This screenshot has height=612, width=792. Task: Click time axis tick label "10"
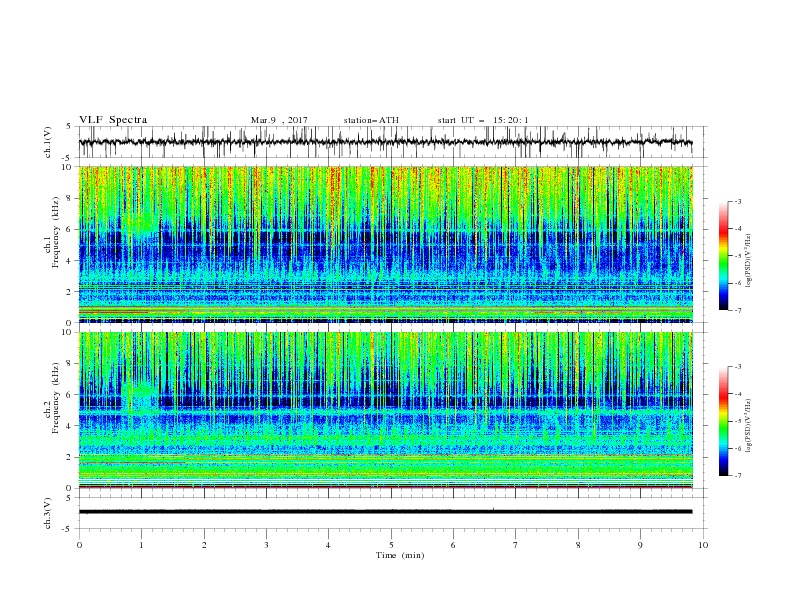tap(703, 545)
